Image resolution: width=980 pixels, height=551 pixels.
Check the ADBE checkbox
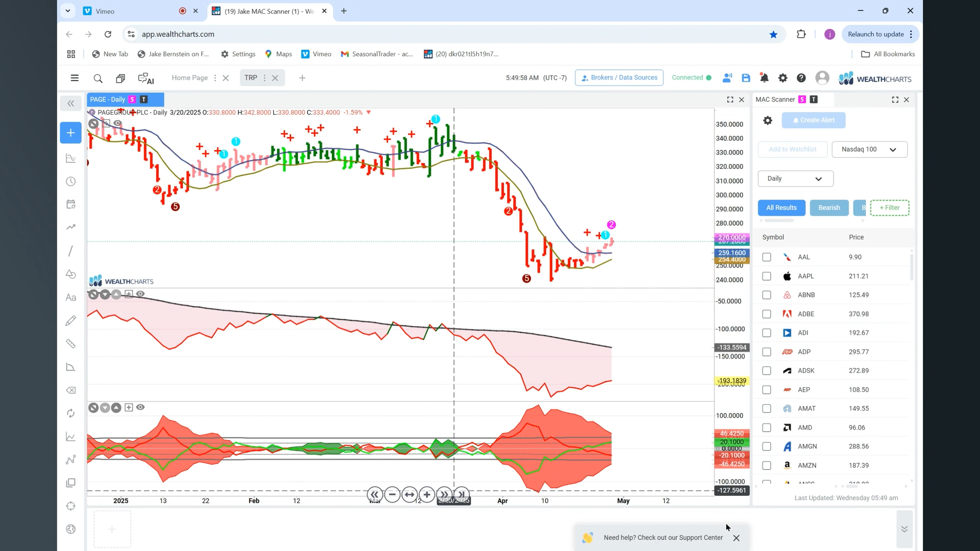(767, 314)
